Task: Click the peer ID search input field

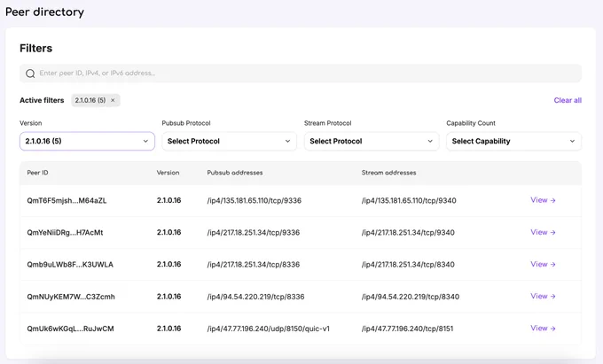Action: pyautogui.click(x=301, y=74)
